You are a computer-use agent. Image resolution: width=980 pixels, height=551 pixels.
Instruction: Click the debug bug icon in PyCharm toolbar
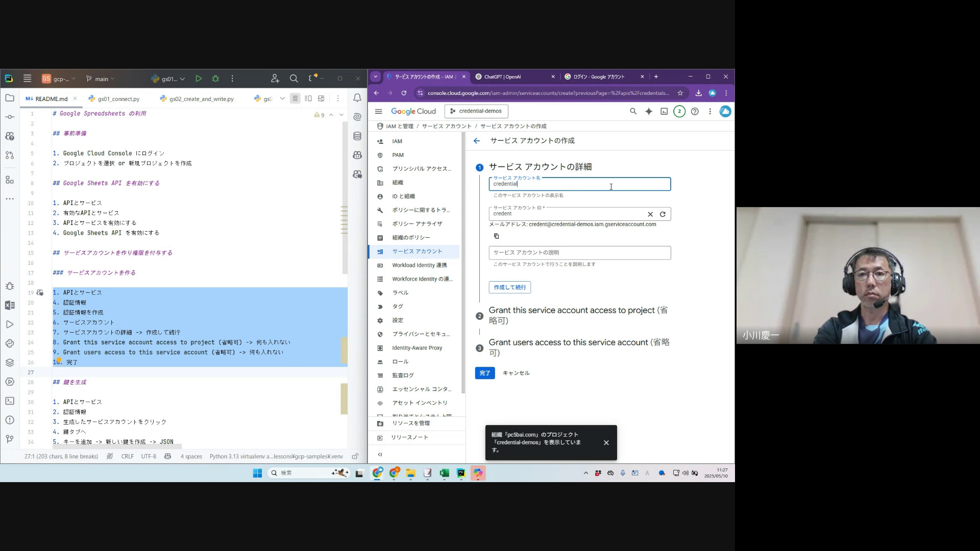[215, 79]
